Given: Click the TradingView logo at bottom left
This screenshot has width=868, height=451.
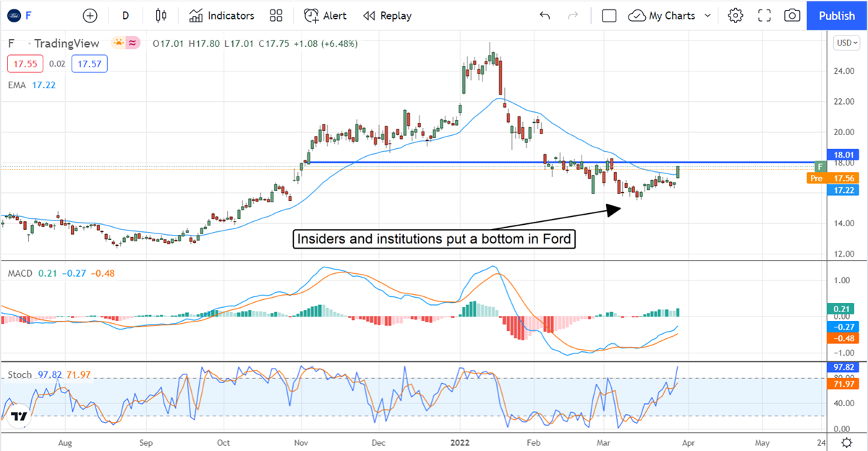Looking at the screenshot, I should pyautogui.click(x=19, y=417).
